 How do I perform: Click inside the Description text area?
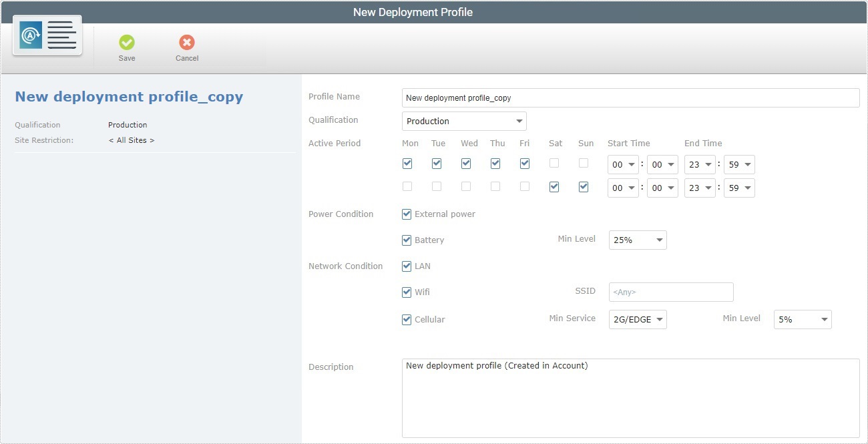tap(630, 394)
